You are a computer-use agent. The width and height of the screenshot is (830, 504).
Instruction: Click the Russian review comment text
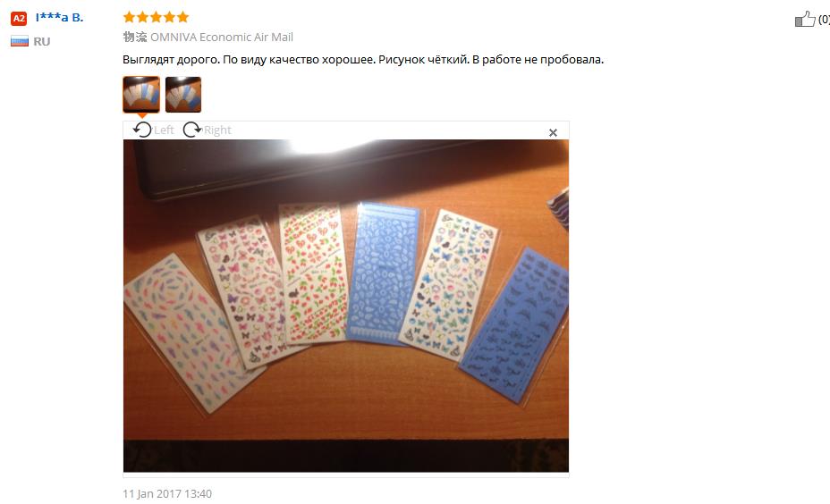[x=363, y=60]
